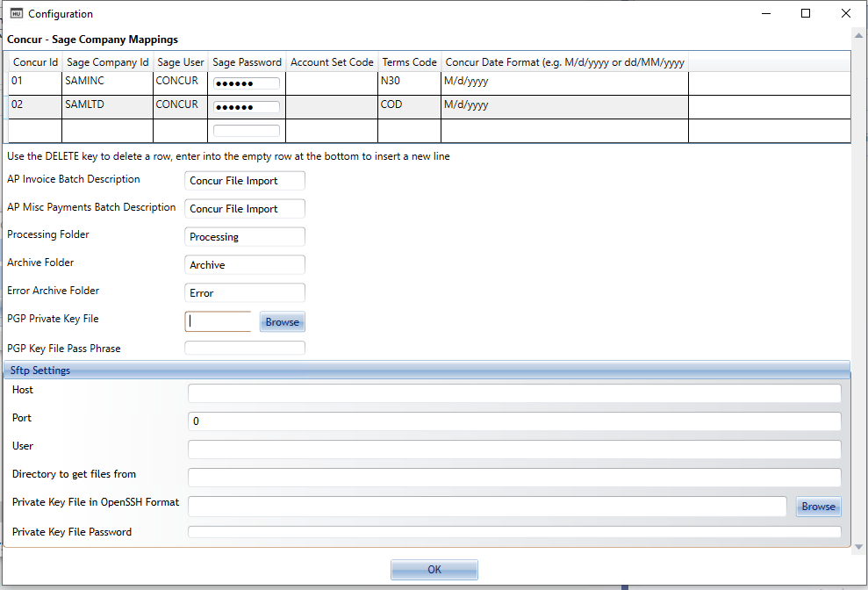Click the Configuration window app icon
The image size is (868, 590).
[17, 13]
